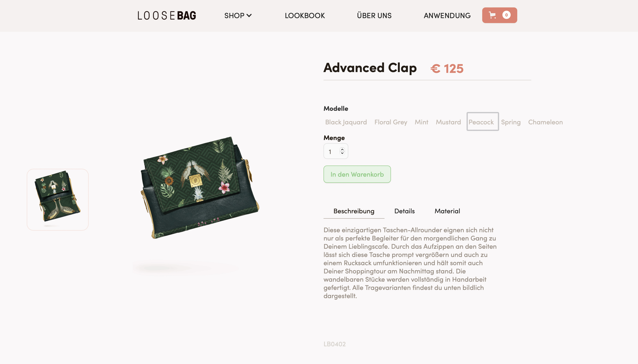Navigate to ANWENDUNG
Viewport: 638px width, 364px height.
pyautogui.click(x=447, y=16)
